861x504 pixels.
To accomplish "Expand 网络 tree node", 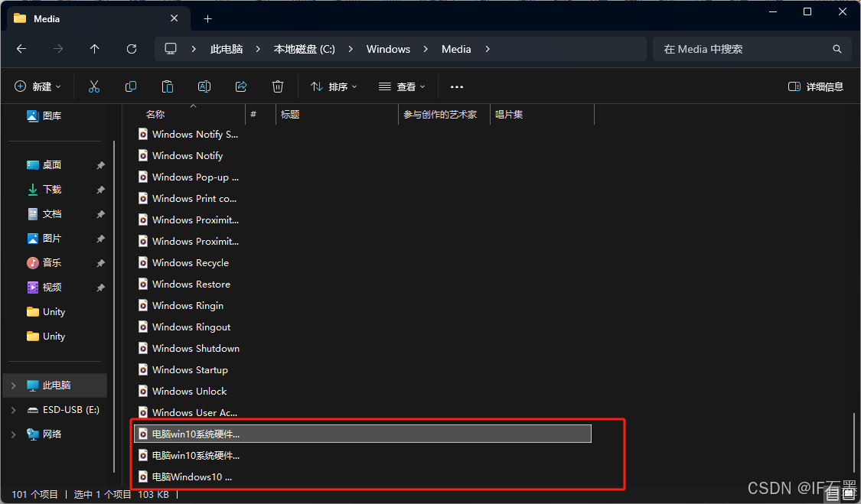I will (x=13, y=434).
